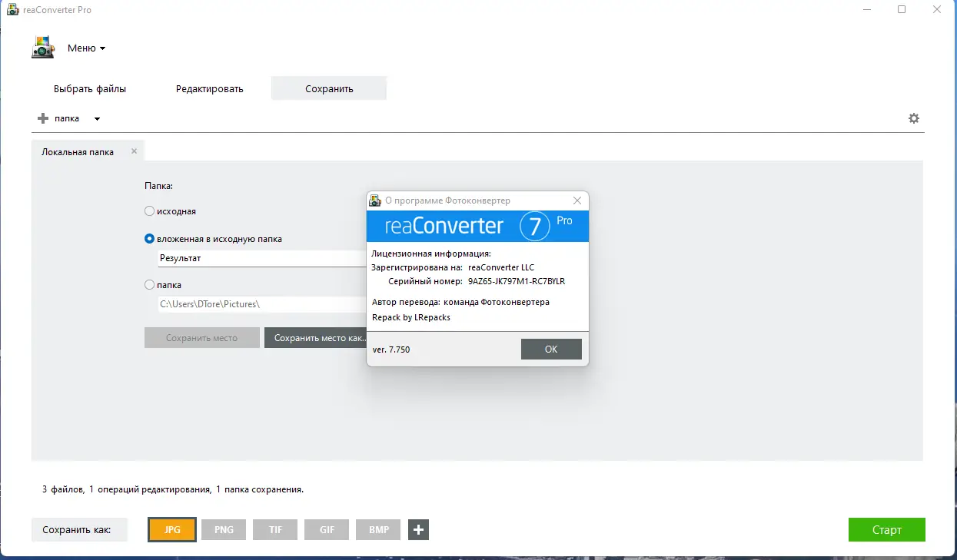Select PNG output format
This screenshot has height=560, width=957.
coord(224,530)
